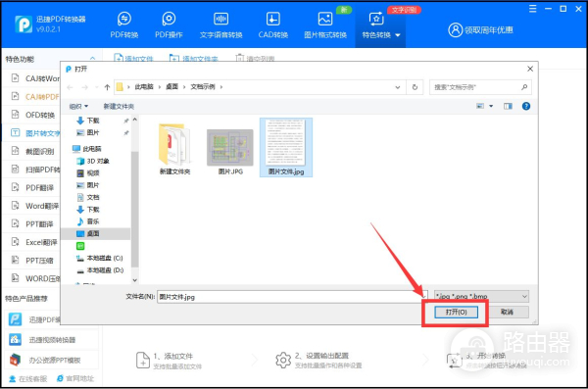Select the 图片文件.jpg file thumbnail
Screen dimensions: 588x389
point(286,147)
